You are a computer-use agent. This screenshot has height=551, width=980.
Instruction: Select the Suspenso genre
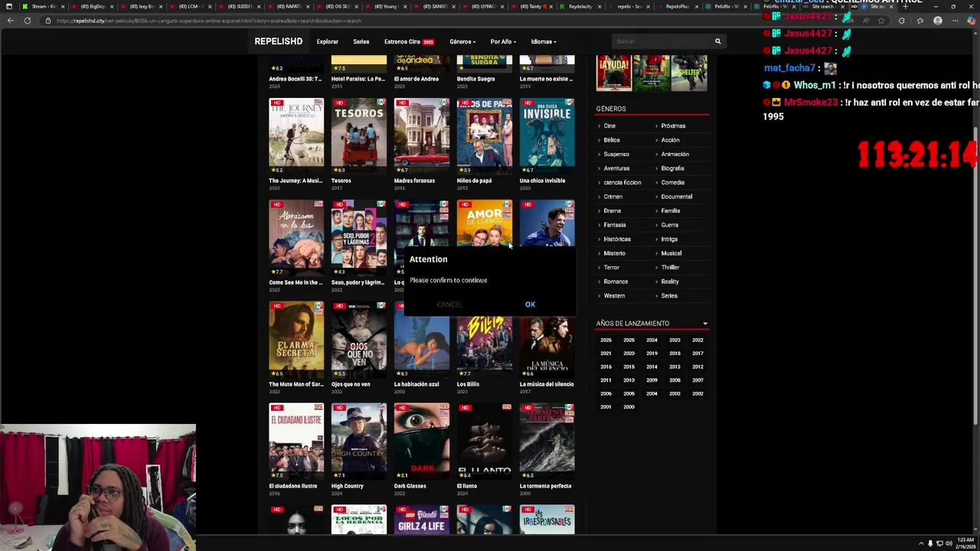click(616, 154)
